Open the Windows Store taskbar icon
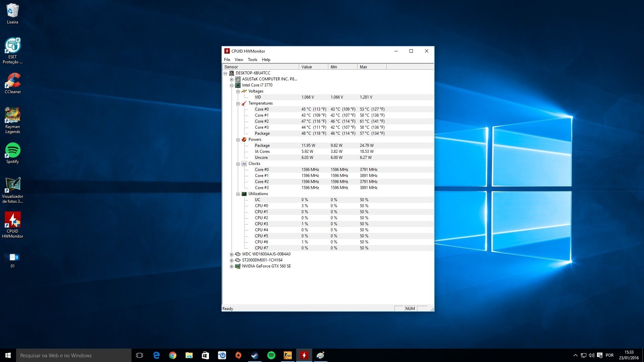This screenshot has height=362, width=644. click(206, 355)
